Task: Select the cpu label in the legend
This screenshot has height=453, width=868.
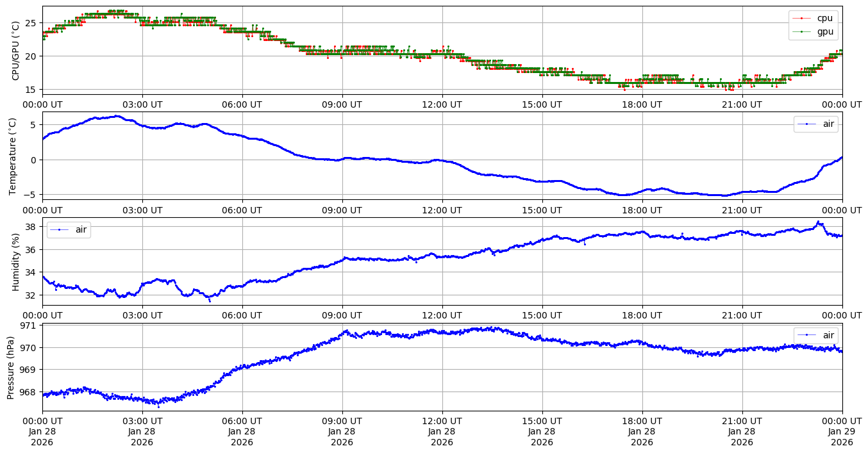Action: click(826, 18)
